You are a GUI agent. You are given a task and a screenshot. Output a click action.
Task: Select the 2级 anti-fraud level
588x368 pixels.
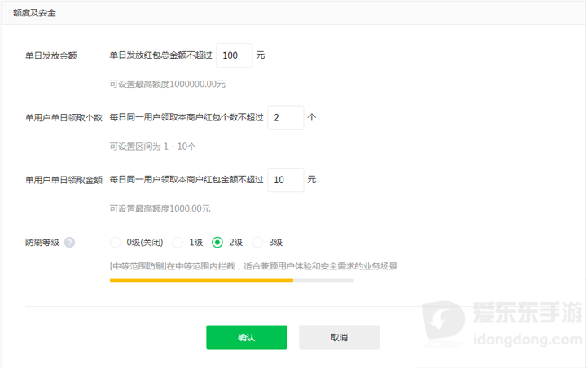217,243
